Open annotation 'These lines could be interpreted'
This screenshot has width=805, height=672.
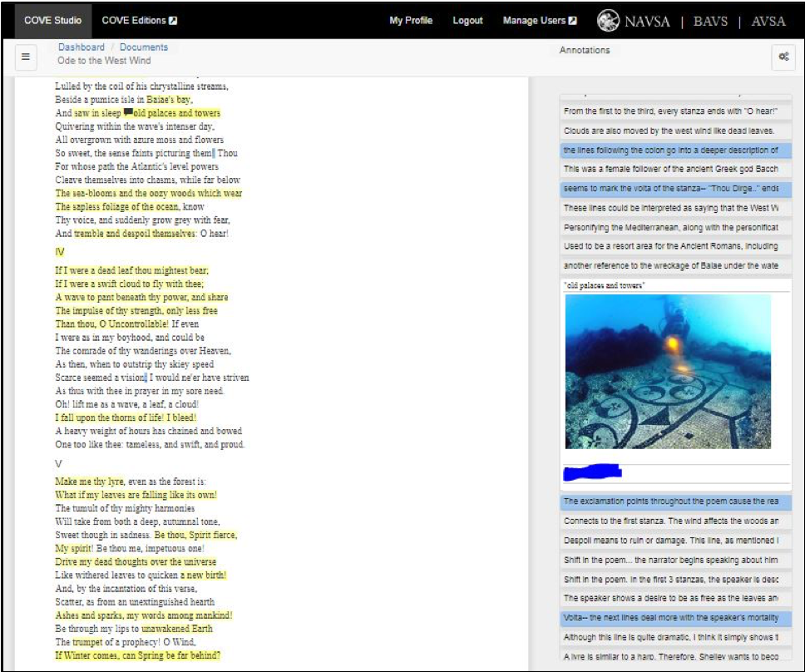(675, 208)
